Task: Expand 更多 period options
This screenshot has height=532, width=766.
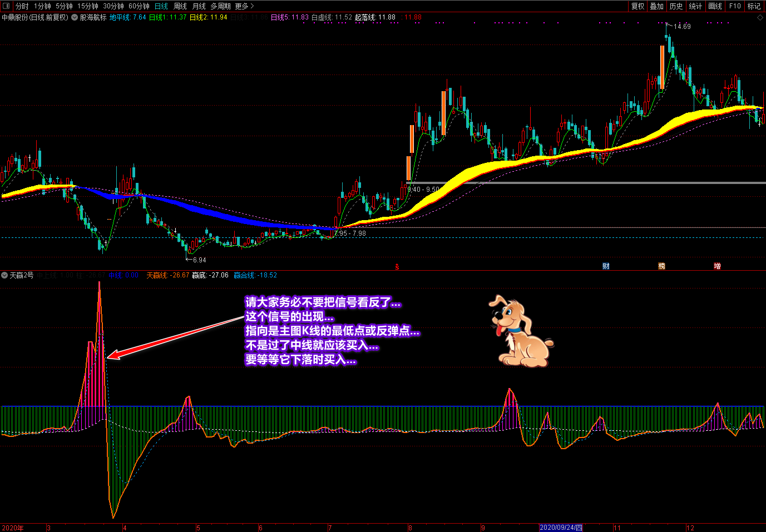Action: [x=244, y=6]
